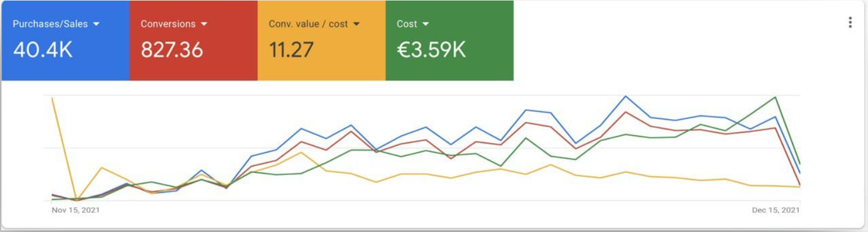Click the Nov 15, 2021 start date label
Viewport: 868px width, 232px height.
point(76,210)
